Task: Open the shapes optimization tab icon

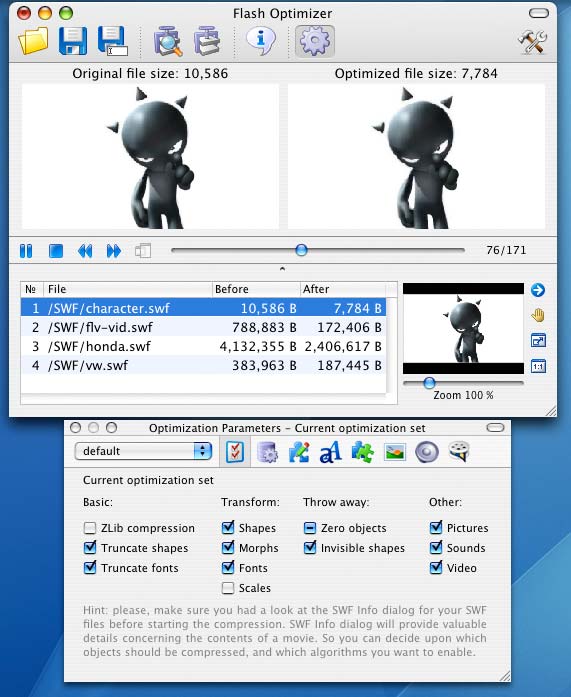Action: [299, 452]
